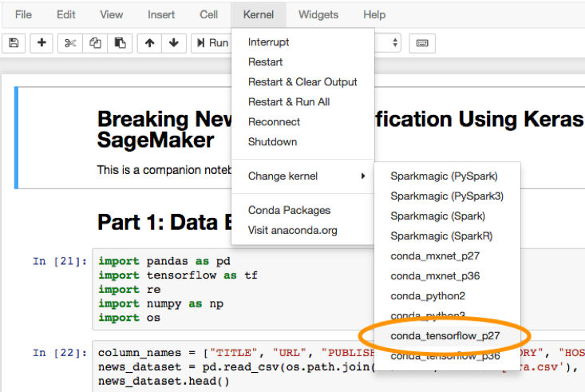The image size is (585, 392).
Task: Switch kernel to Sparkmagic (PySpark)
Action: 448,176
